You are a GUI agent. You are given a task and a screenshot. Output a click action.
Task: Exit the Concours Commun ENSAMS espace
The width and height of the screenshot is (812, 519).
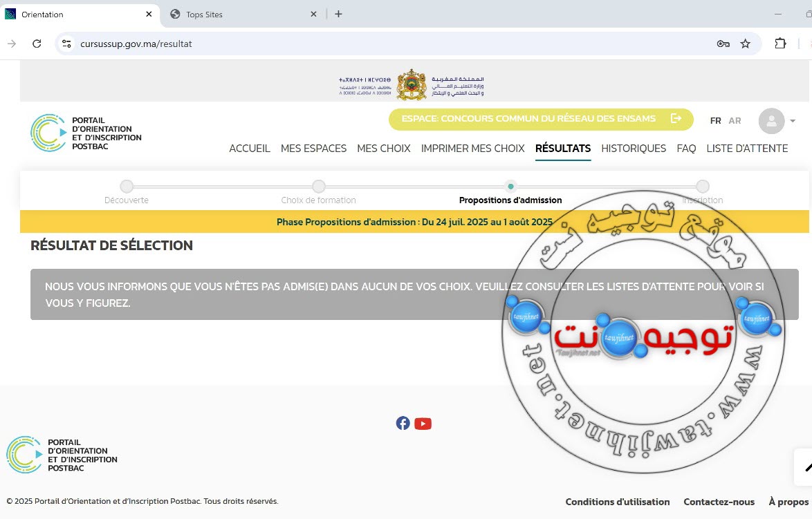coord(541,119)
